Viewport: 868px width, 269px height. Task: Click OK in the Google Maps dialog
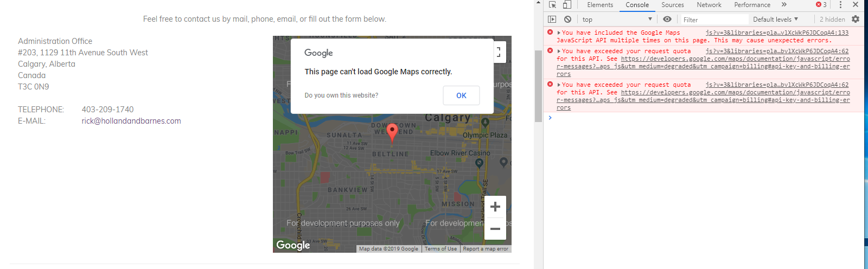pyautogui.click(x=461, y=95)
